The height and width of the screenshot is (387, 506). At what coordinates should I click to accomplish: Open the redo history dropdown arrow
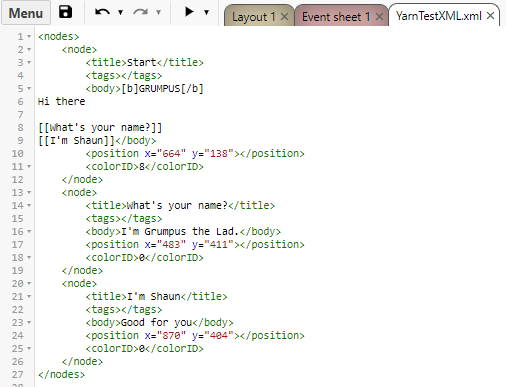[x=158, y=13]
